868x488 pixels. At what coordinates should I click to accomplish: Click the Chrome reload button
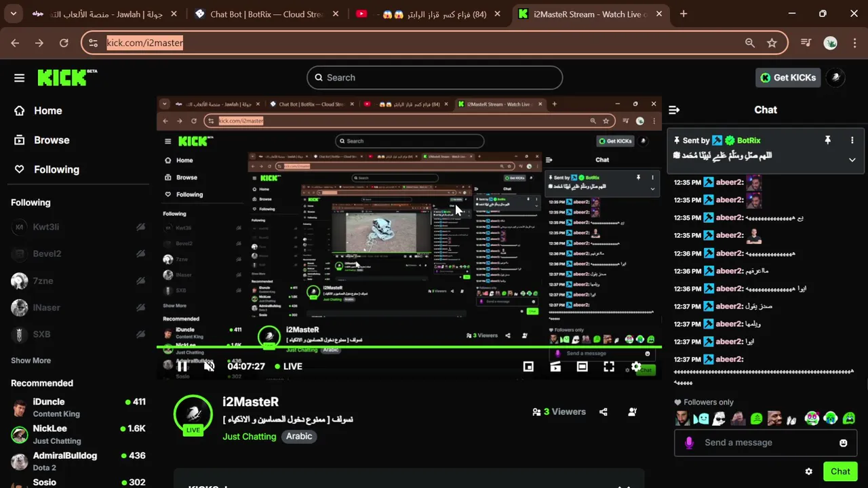64,43
